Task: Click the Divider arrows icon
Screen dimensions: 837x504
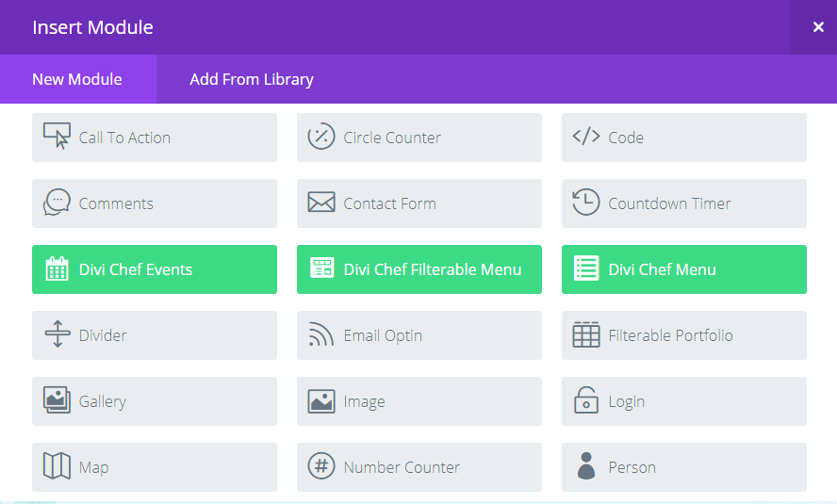Action: (57, 334)
